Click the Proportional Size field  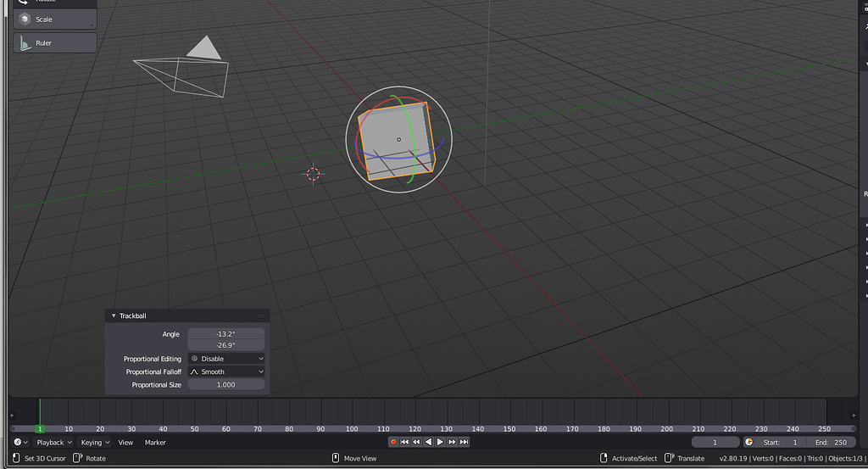tap(225, 384)
